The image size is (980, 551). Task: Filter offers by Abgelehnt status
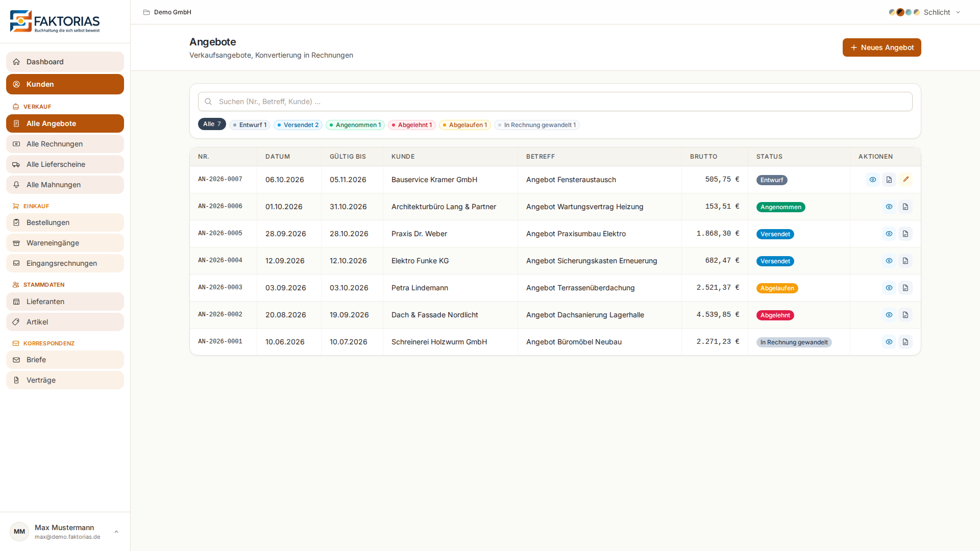tap(412, 125)
